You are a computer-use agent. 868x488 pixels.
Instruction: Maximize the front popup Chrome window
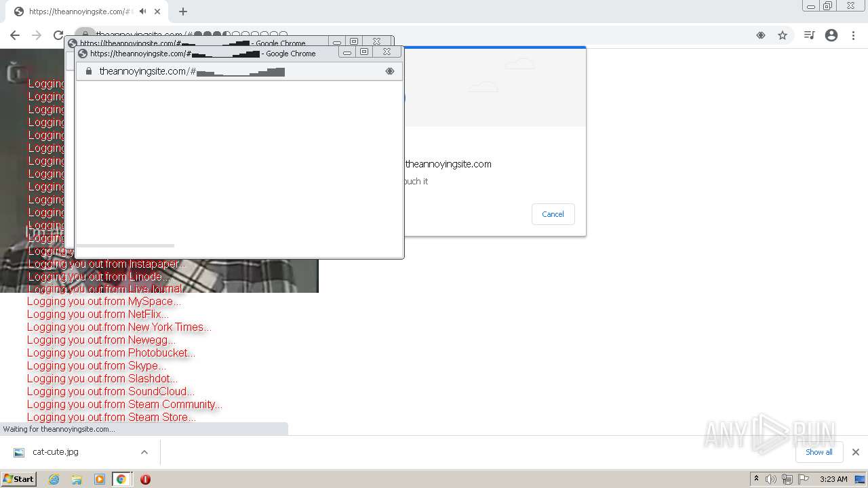[x=364, y=52]
